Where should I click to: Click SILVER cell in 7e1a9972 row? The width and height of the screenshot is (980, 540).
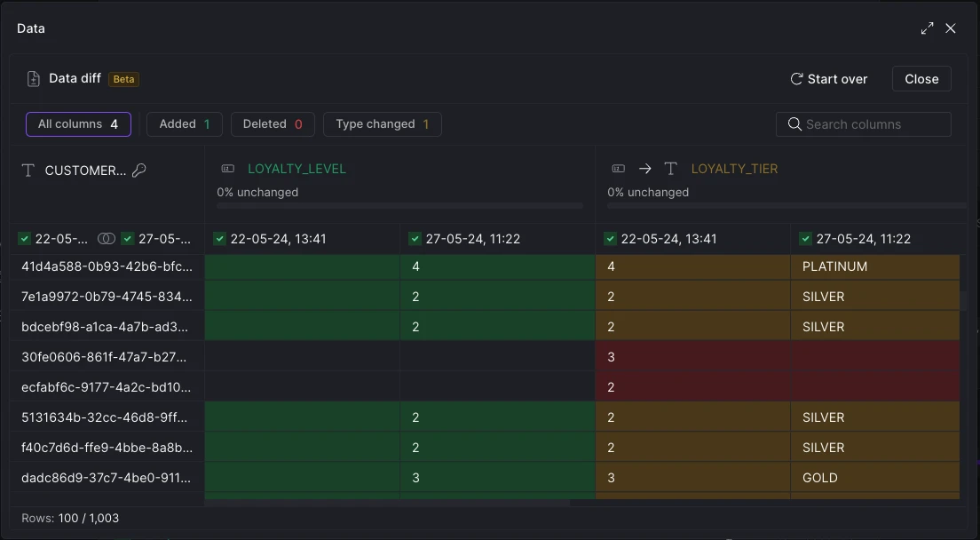(x=875, y=297)
